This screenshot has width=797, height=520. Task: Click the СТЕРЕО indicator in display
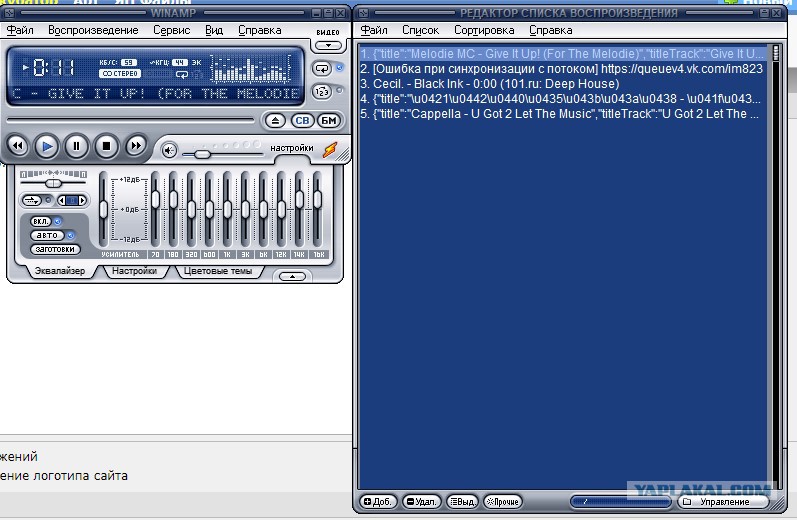click(x=120, y=74)
